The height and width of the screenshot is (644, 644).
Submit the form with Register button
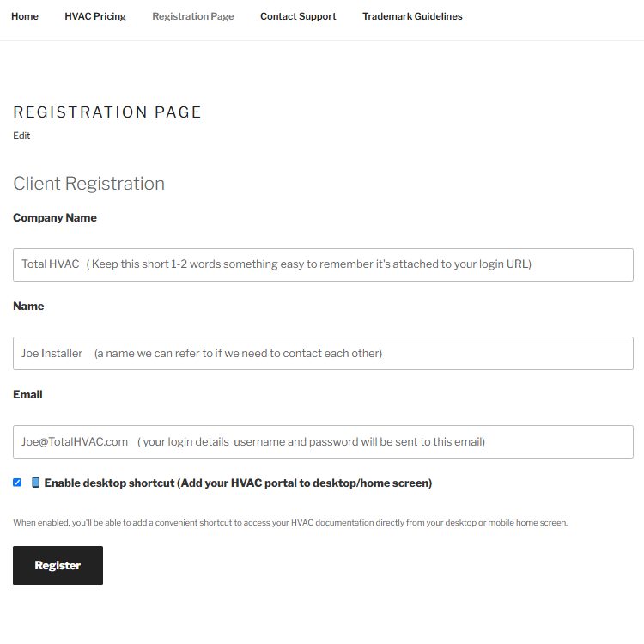coord(58,565)
